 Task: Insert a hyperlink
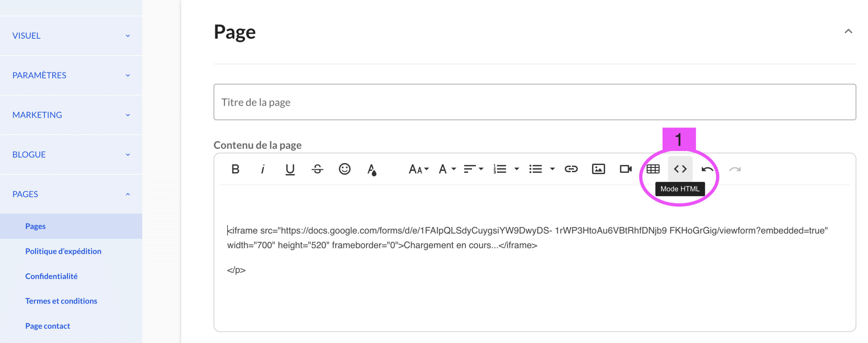tap(571, 169)
